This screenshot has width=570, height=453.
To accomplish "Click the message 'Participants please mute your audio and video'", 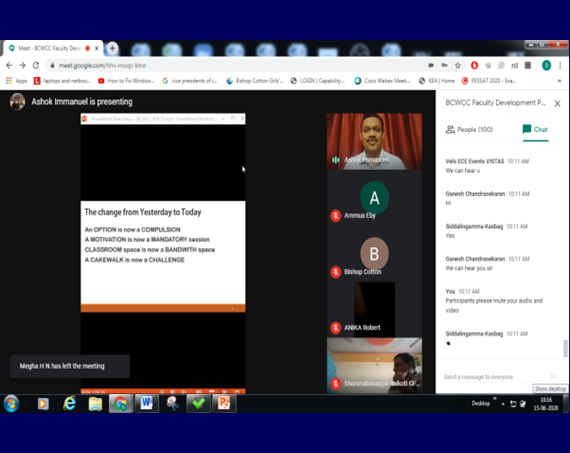I will pos(494,305).
